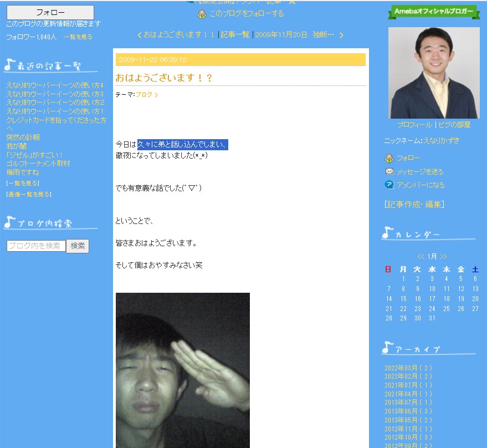This screenshot has width=487, height=448.
Task: Open えなり的ウーバーイーツの使い方2
Action: click(55, 103)
